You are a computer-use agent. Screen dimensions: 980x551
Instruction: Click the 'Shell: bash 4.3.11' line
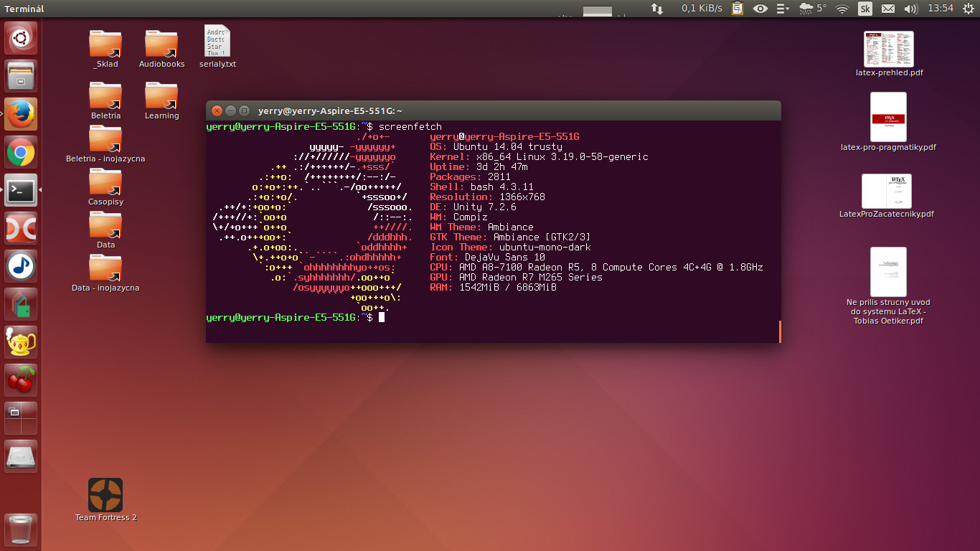481,187
